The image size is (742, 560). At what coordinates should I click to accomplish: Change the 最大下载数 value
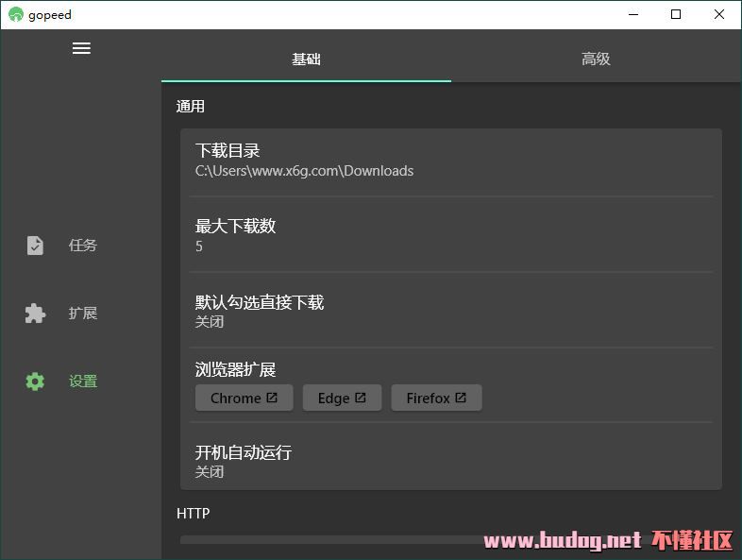point(451,235)
